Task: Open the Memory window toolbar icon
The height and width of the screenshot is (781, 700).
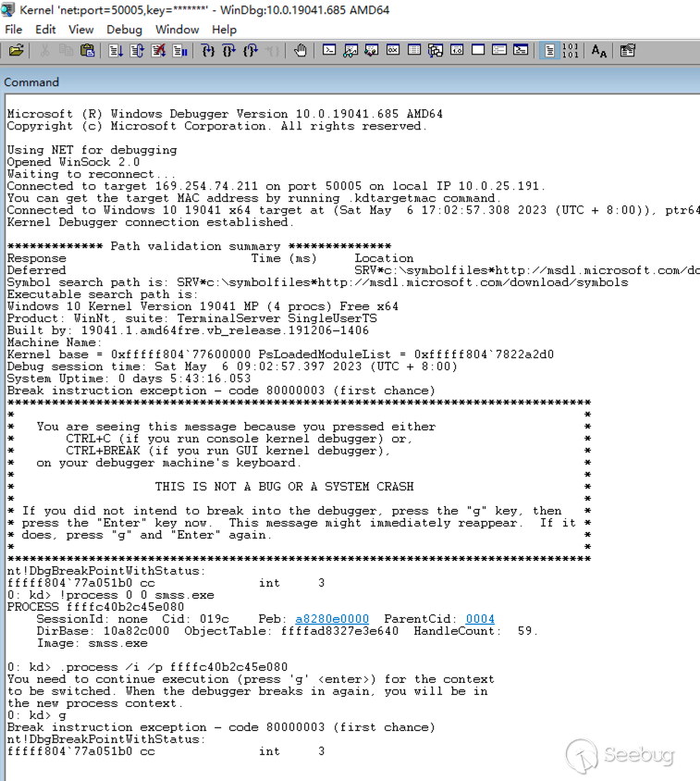Action: (414, 50)
